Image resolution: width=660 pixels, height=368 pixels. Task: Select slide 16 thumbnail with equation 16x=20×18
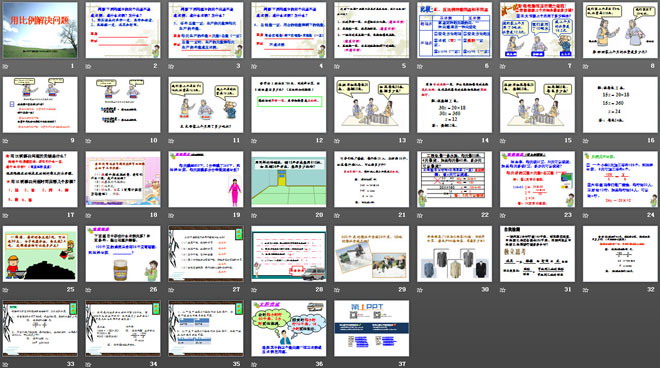point(620,104)
